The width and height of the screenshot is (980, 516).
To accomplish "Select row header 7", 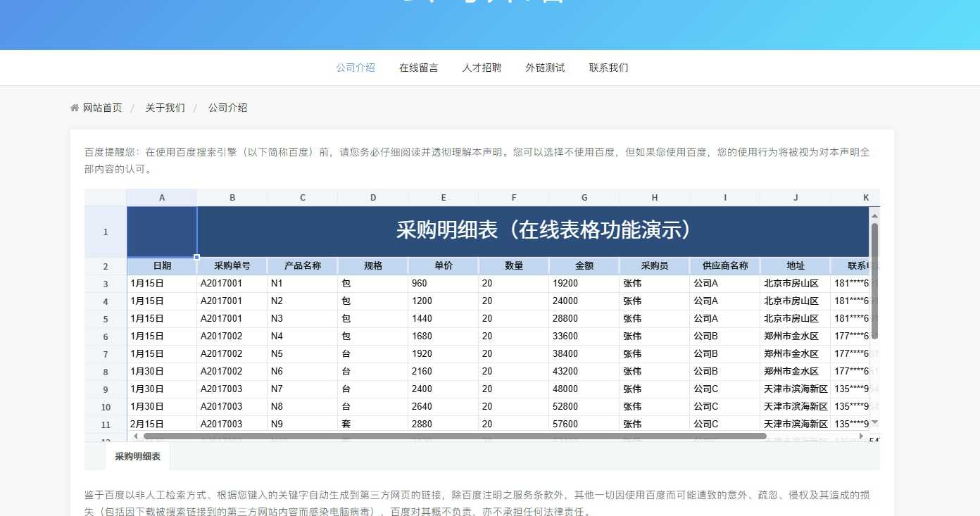I will coord(106,354).
